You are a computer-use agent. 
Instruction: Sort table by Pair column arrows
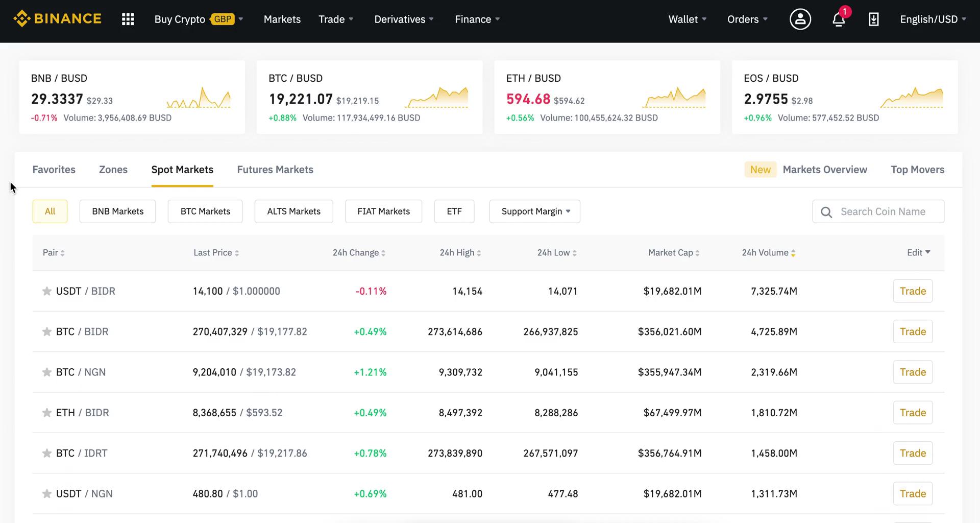62,253
